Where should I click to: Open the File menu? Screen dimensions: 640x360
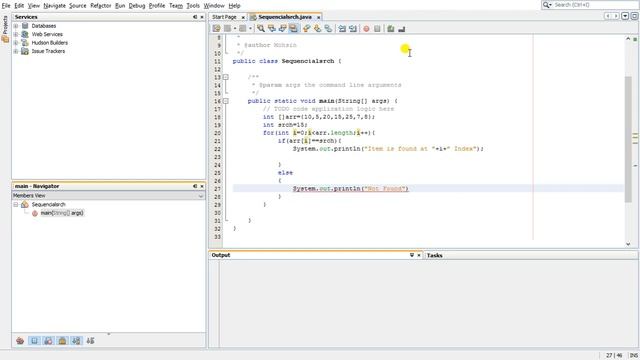(x=6, y=6)
